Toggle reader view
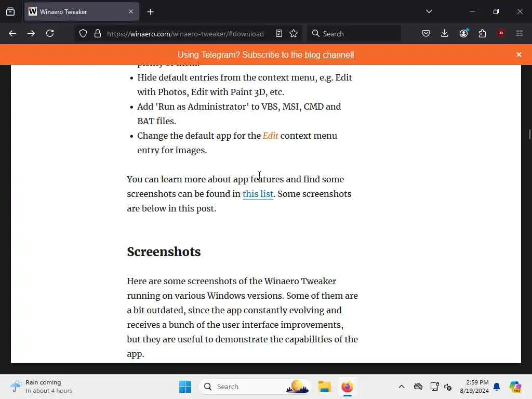The image size is (532, 399). click(279, 33)
